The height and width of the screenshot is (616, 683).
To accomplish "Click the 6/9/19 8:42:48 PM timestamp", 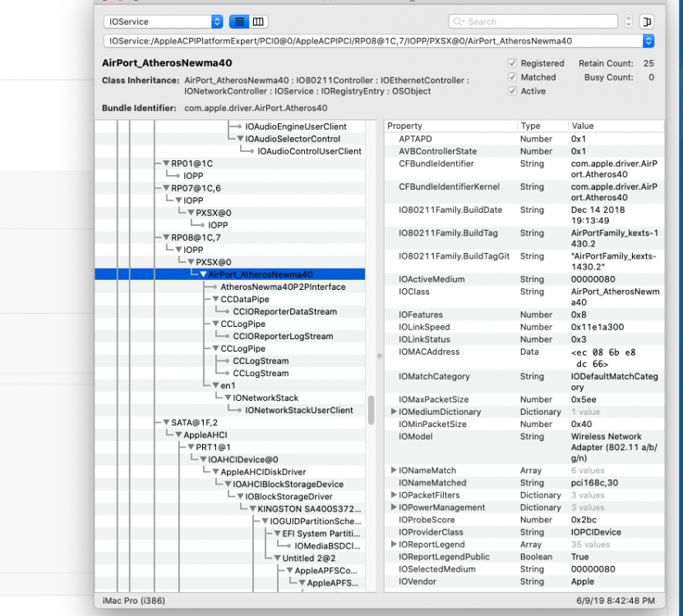I will coord(616,600).
